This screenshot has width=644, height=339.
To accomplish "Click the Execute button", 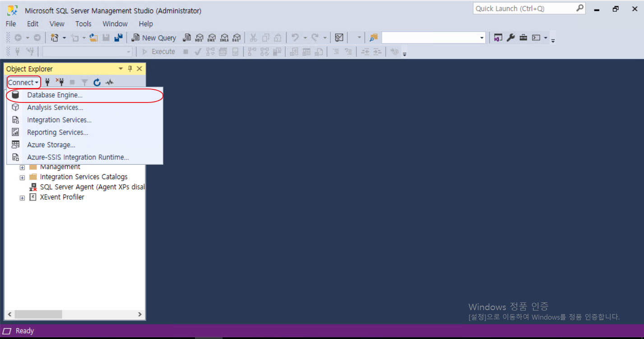I will tap(158, 51).
